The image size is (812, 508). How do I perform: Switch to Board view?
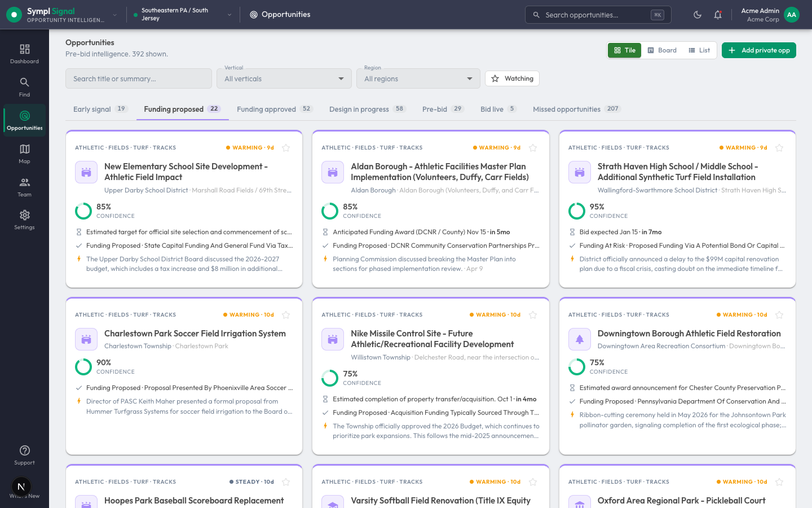pos(662,50)
